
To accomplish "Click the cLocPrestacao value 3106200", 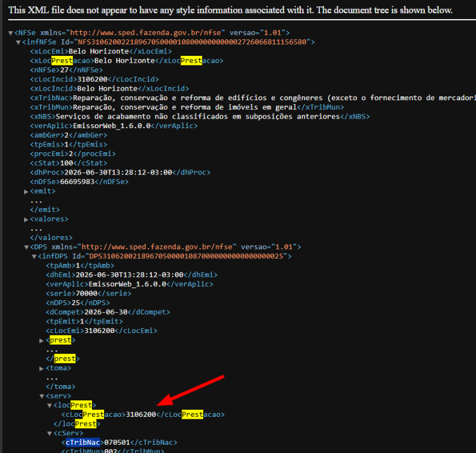I will tap(141, 414).
